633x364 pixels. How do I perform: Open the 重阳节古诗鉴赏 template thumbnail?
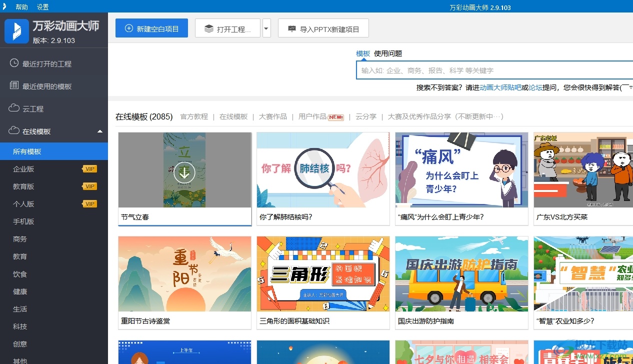click(184, 274)
